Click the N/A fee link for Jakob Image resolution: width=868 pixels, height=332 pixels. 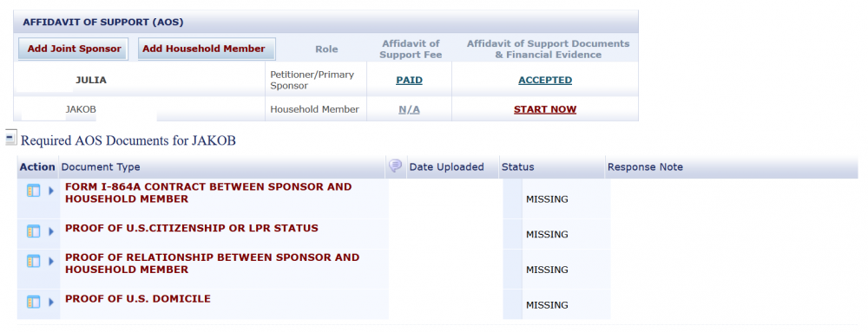[x=409, y=109]
